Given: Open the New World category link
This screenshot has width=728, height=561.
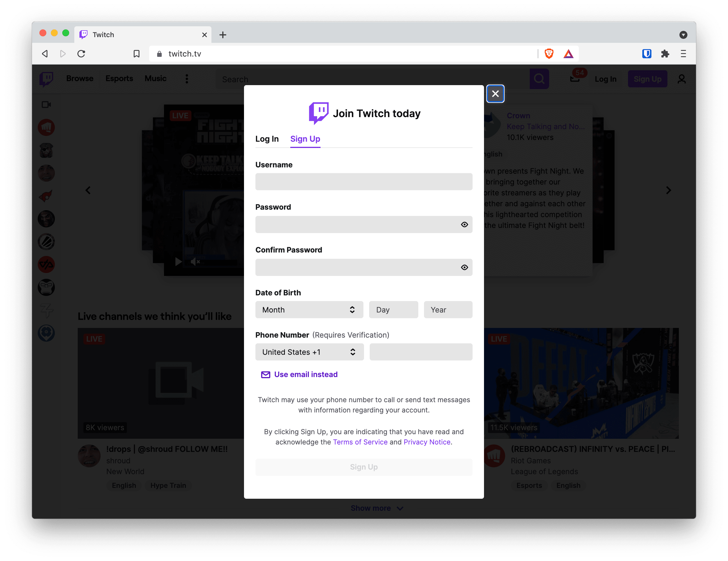Looking at the screenshot, I should pyautogui.click(x=125, y=472).
